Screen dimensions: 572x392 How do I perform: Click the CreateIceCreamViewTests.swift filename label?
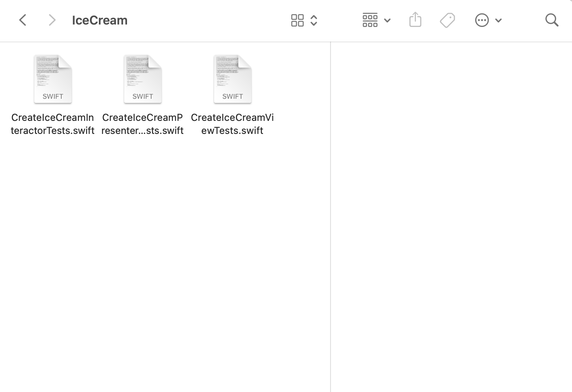[232, 124]
